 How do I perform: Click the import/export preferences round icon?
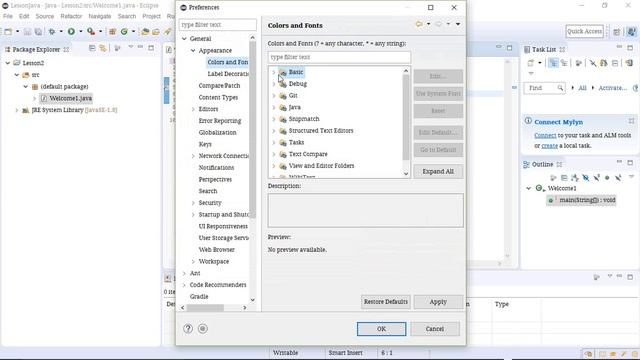tap(202, 329)
